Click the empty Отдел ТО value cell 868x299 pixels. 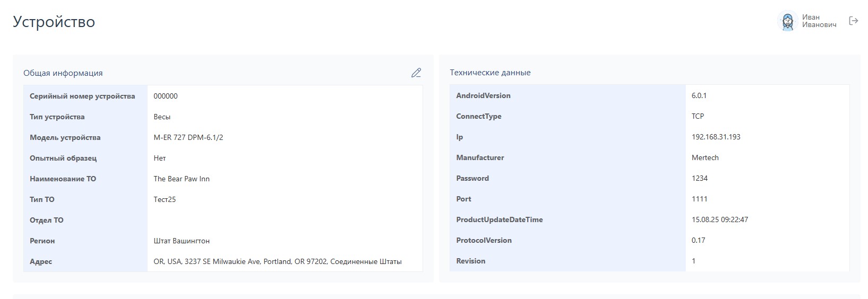point(285,220)
